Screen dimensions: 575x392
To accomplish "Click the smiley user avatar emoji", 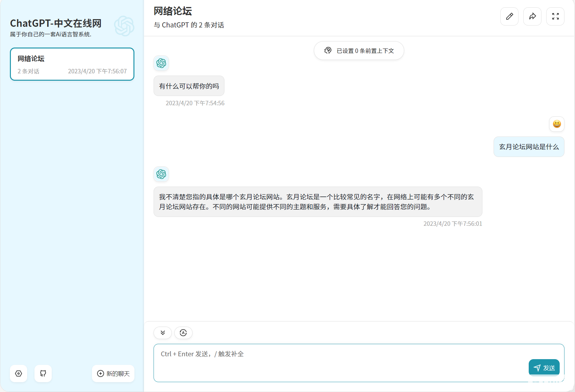I will pos(557,124).
